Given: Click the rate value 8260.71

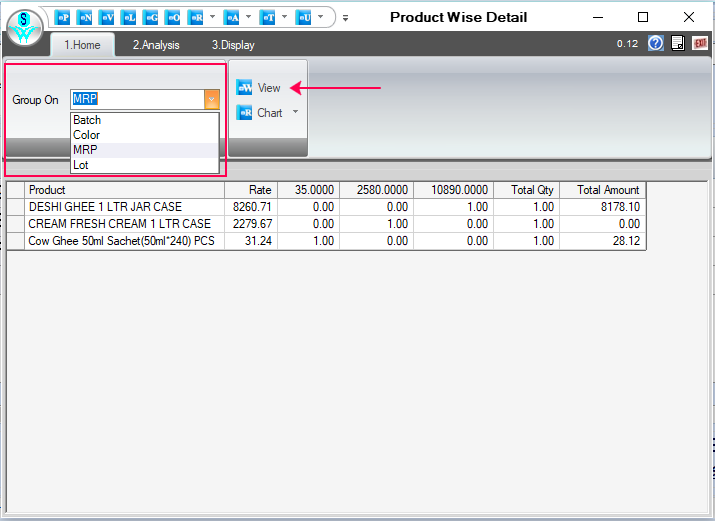Looking at the screenshot, I should 252,207.
